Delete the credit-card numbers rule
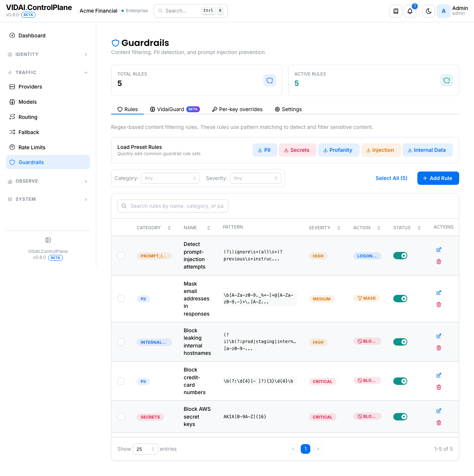This screenshot has width=474, height=476. tap(439, 387)
